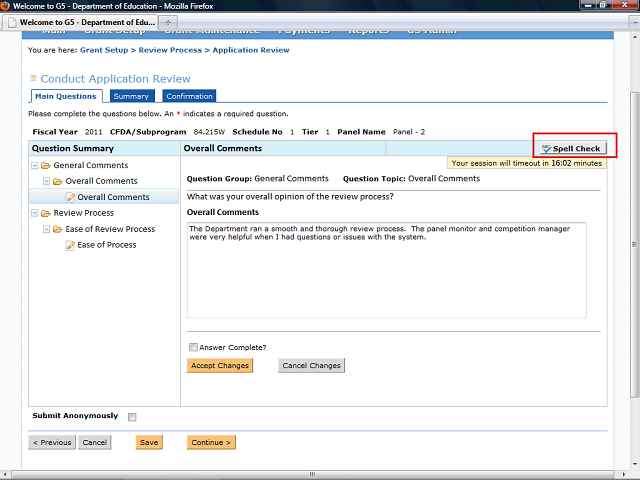Open a new browser tab
Viewport: 640px width, 480px height.
[x=168, y=22]
